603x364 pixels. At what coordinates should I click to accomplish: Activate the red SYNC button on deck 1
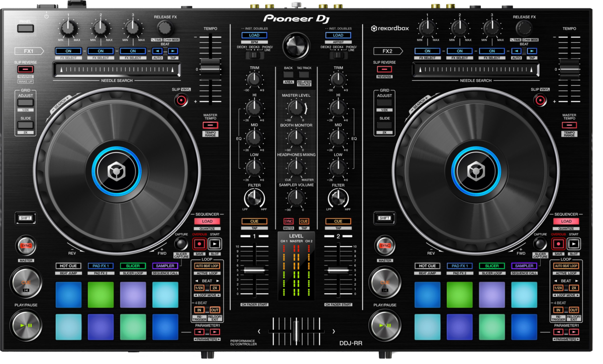coord(26,246)
